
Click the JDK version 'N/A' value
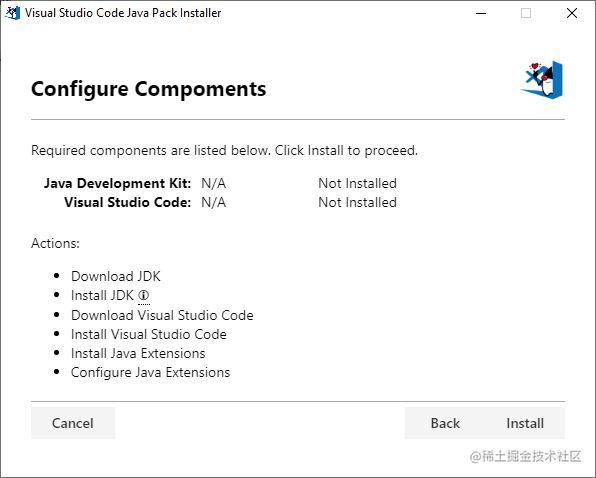point(214,183)
